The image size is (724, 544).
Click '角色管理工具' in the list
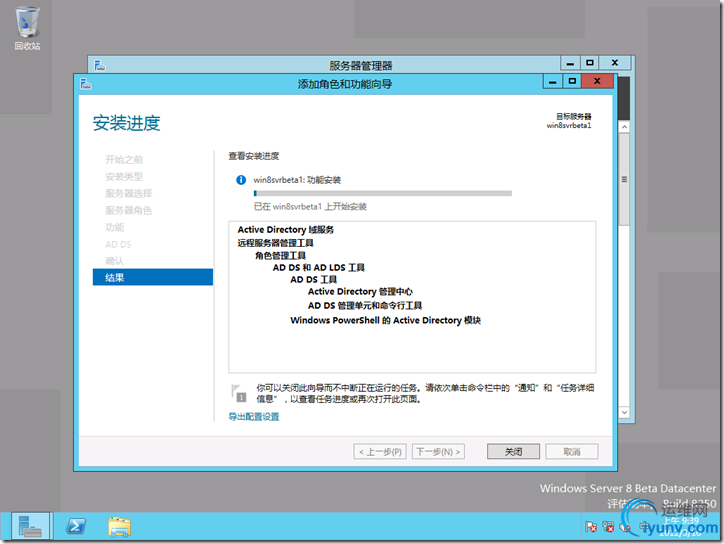pyautogui.click(x=280, y=255)
